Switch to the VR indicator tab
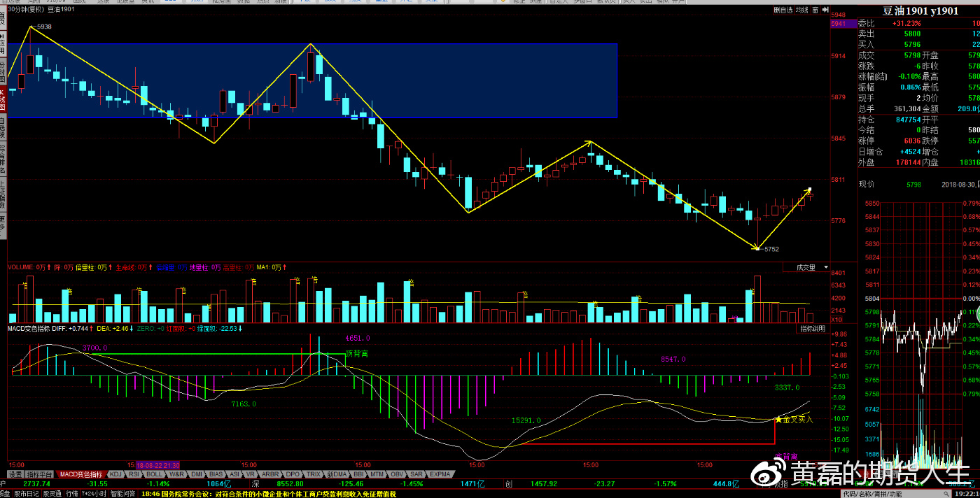The height and width of the screenshot is (498, 980). (251, 474)
